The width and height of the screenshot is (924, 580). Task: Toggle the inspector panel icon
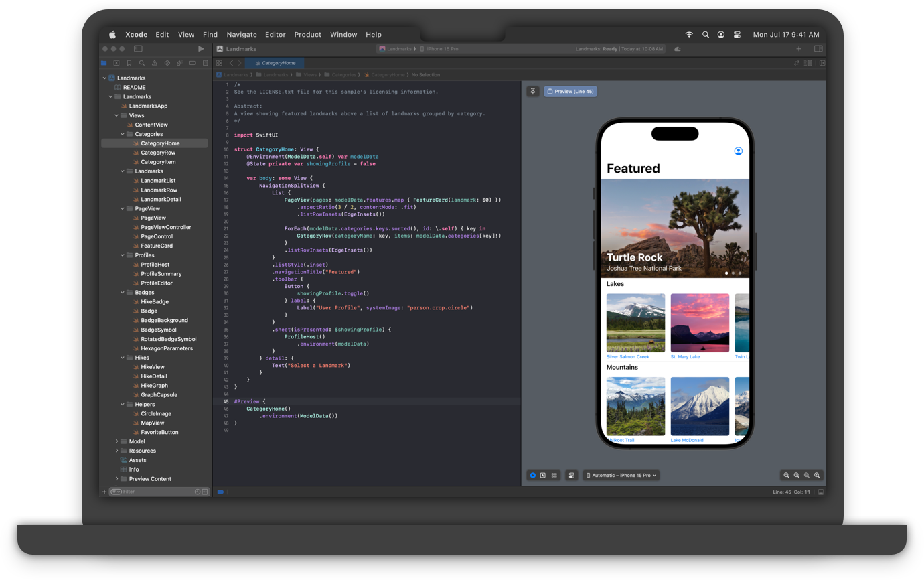coord(818,48)
